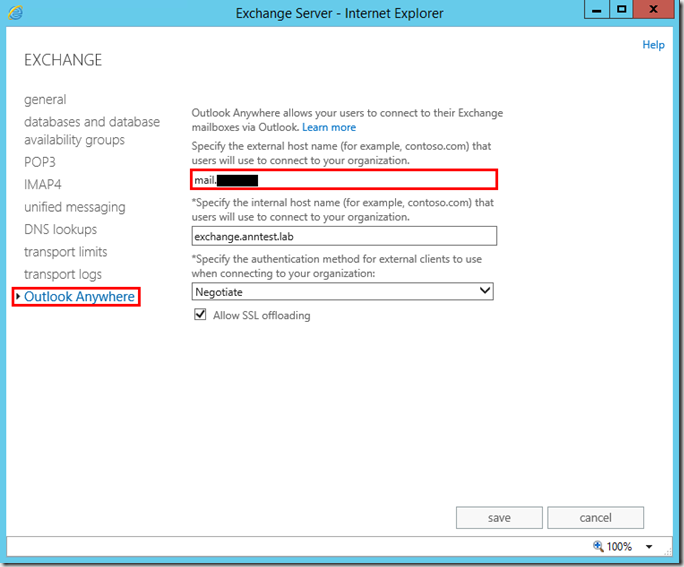
Task: Click the external host name field
Action: (343, 180)
